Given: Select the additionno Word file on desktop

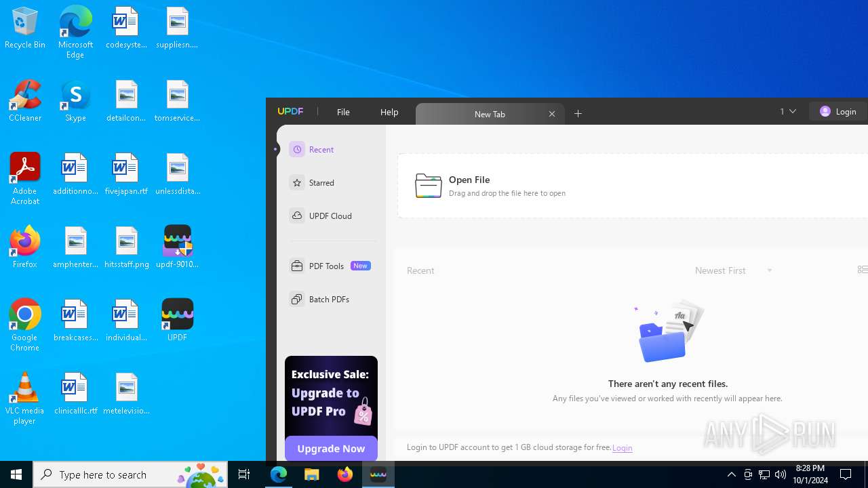Looking at the screenshot, I should [75, 174].
